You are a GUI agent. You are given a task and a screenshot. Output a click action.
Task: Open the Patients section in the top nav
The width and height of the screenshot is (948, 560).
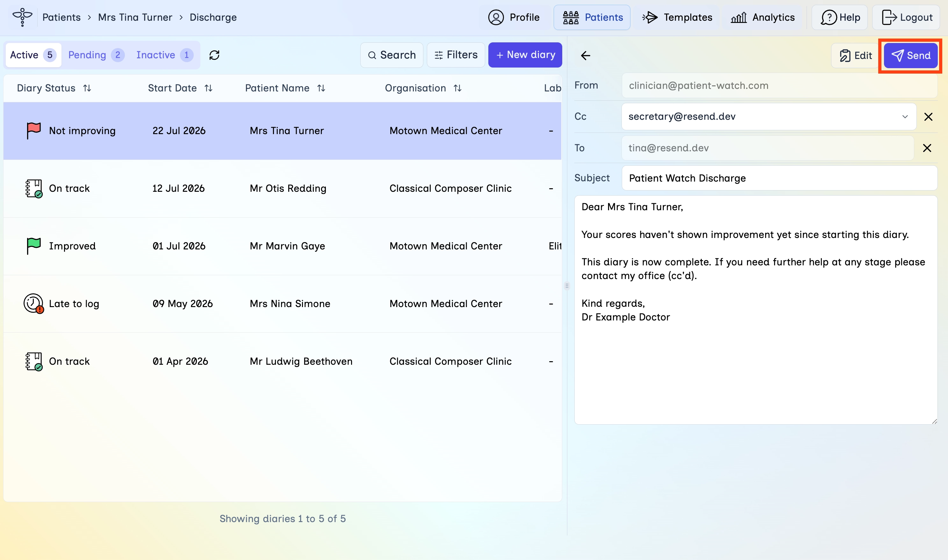pyautogui.click(x=592, y=17)
